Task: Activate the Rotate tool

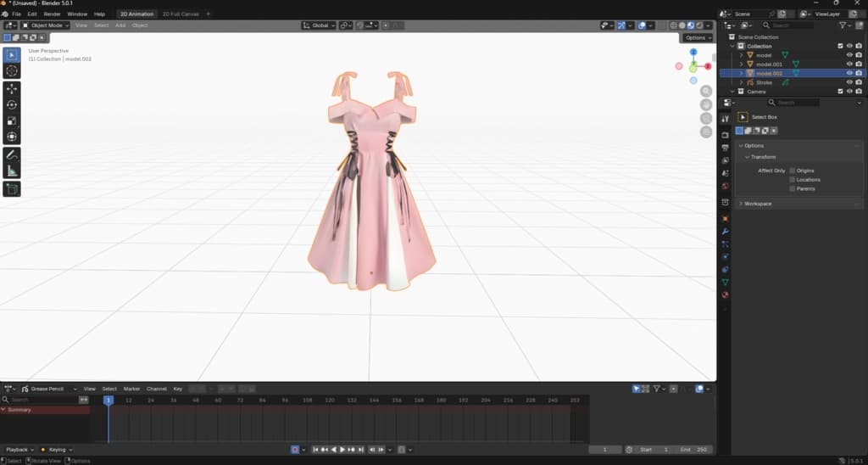Action: (x=12, y=104)
